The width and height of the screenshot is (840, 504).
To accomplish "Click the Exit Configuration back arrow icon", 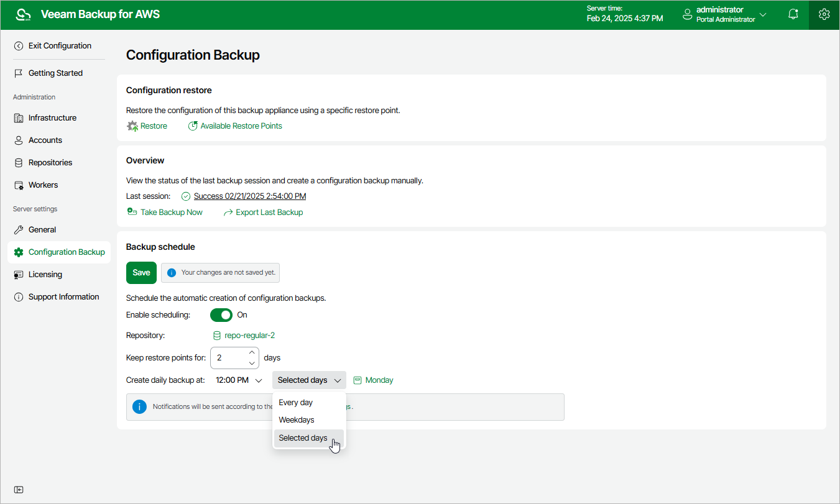I will (x=19, y=46).
